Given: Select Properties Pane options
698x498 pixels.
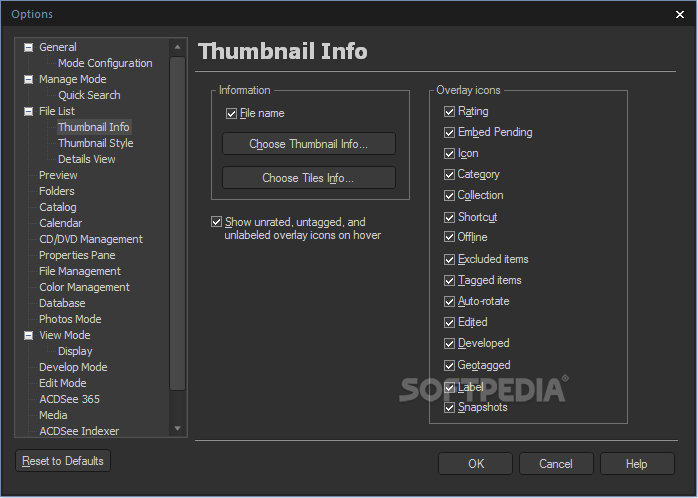Looking at the screenshot, I should point(77,255).
